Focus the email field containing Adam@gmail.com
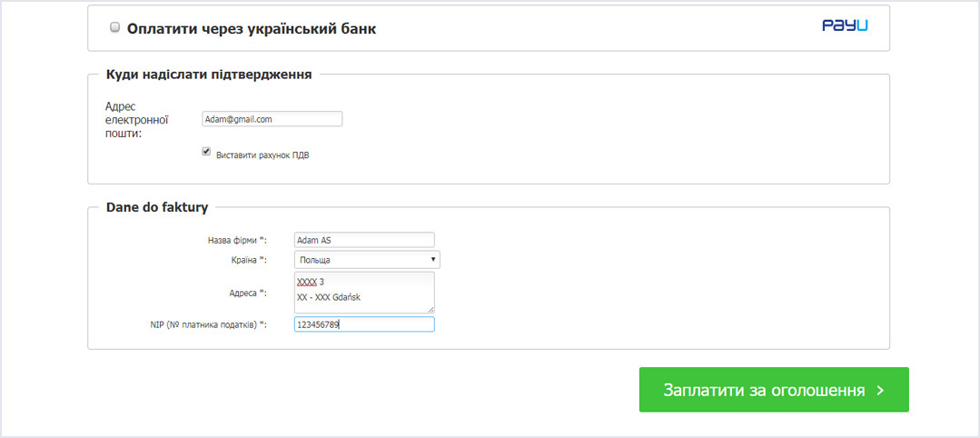This screenshot has width=980, height=438. 272,119
